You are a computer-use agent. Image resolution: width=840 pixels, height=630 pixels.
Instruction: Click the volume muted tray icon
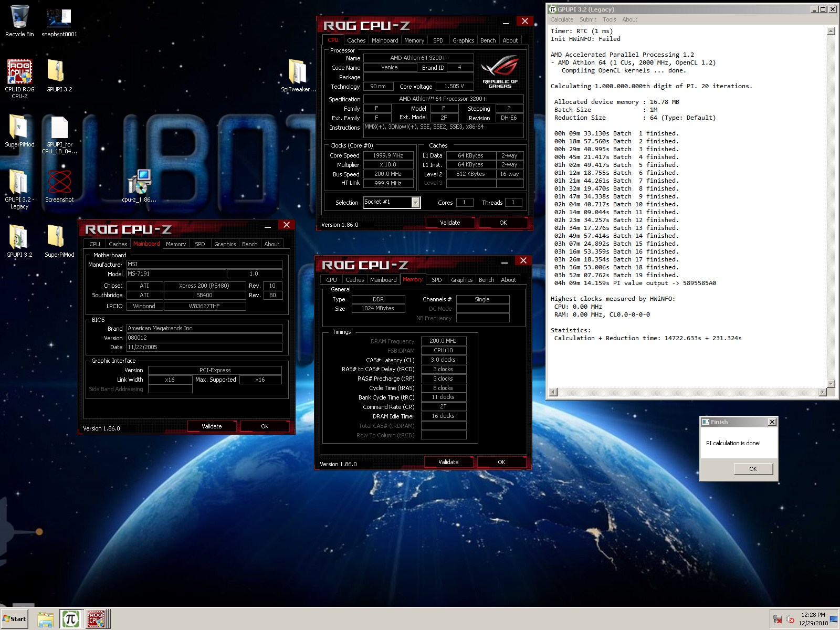click(x=790, y=619)
